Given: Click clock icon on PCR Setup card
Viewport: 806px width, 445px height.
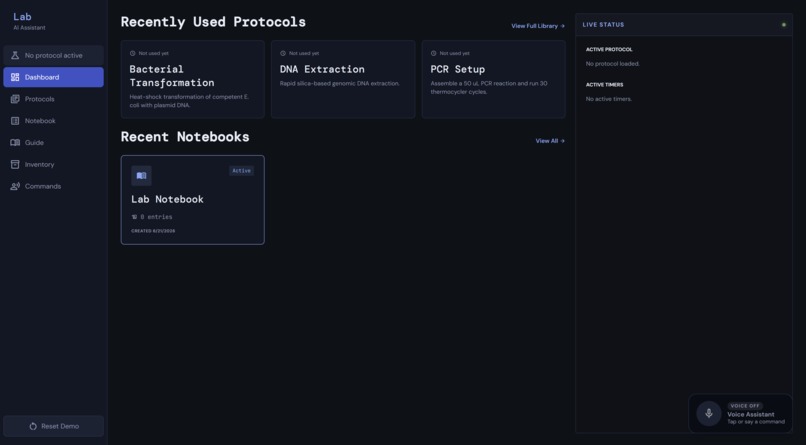Looking at the screenshot, I should tap(433, 53).
